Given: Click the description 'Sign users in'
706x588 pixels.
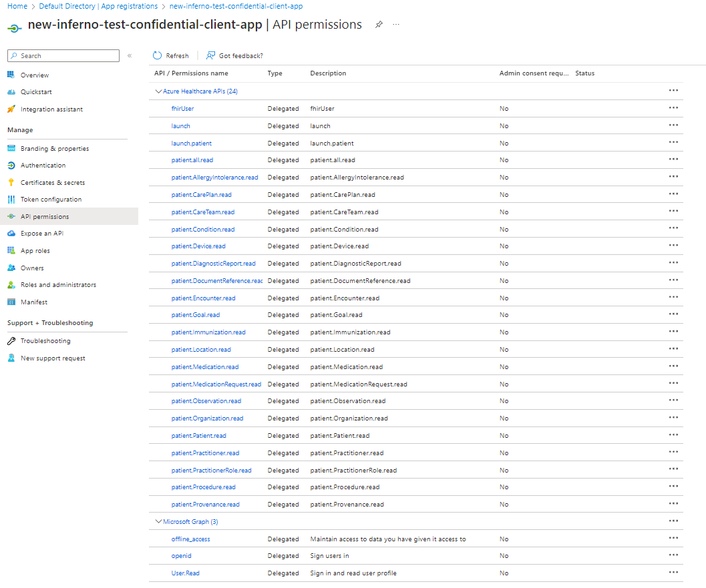Looking at the screenshot, I should tap(329, 556).
